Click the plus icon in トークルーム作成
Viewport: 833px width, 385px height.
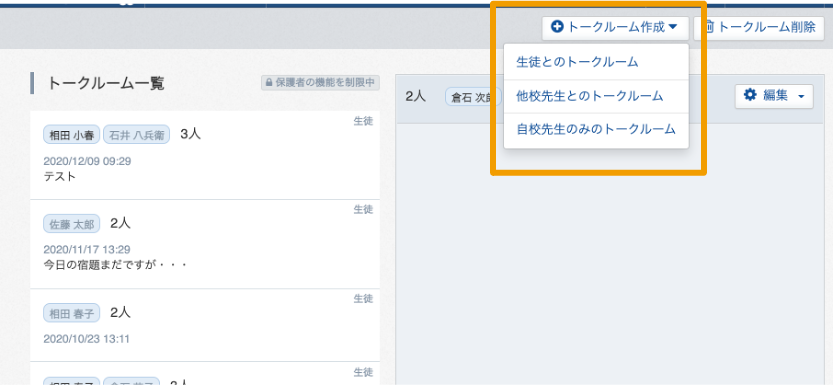click(x=557, y=27)
